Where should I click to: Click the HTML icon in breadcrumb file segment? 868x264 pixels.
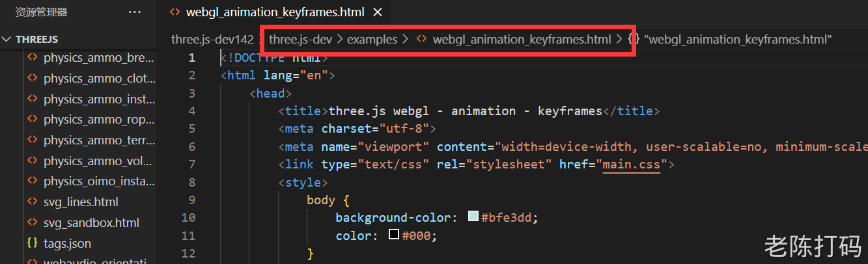click(422, 40)
